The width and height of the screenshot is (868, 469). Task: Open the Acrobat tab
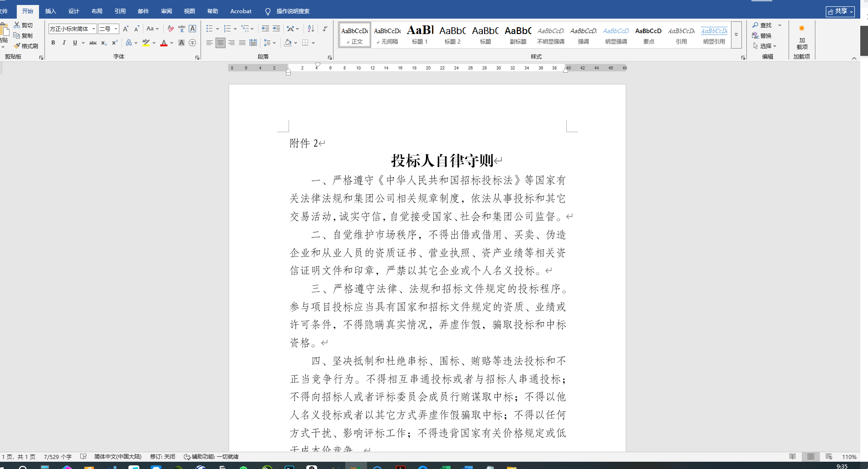click(x=241, y=11)
